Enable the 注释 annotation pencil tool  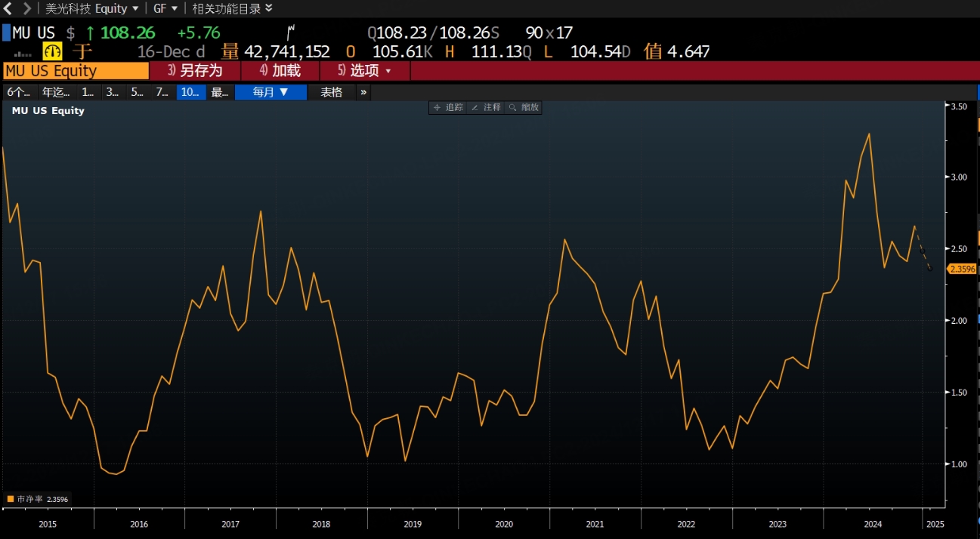(x=486, y=108)
